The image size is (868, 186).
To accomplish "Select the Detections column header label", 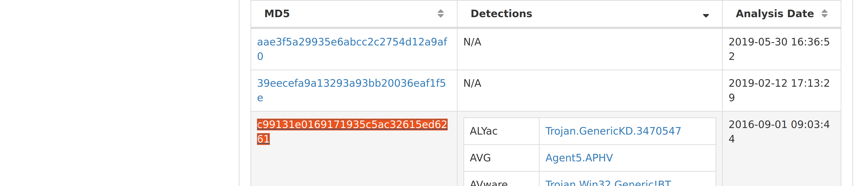I will (501, 14).
